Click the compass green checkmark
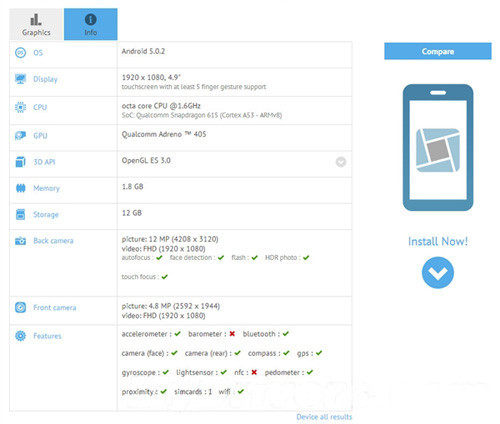The height and width of the screenshot is (424, 500). click(x=286, y=353)
